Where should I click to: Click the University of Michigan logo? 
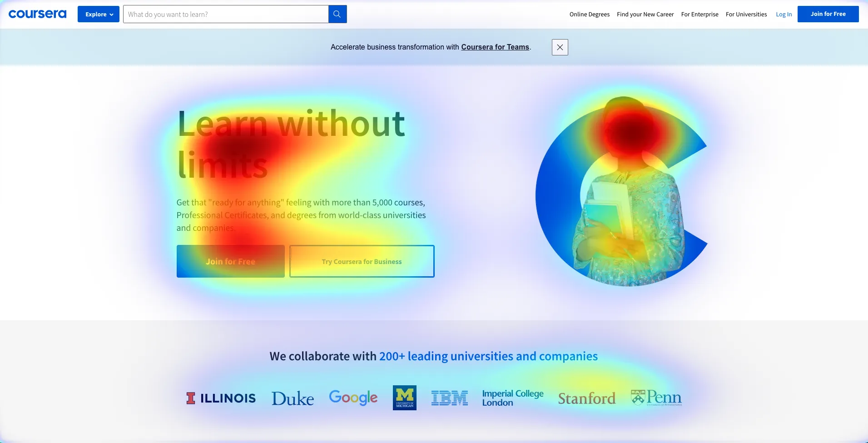pos(404,398)
